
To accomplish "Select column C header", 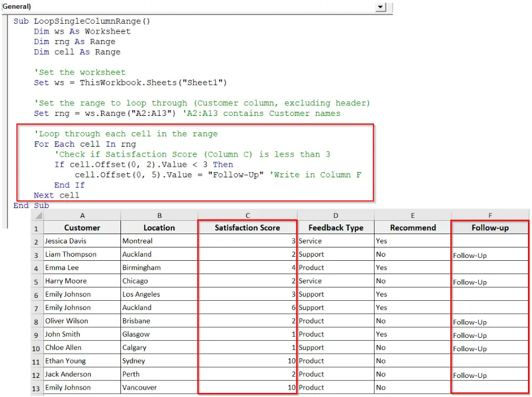I will click(x=247, y=216).
